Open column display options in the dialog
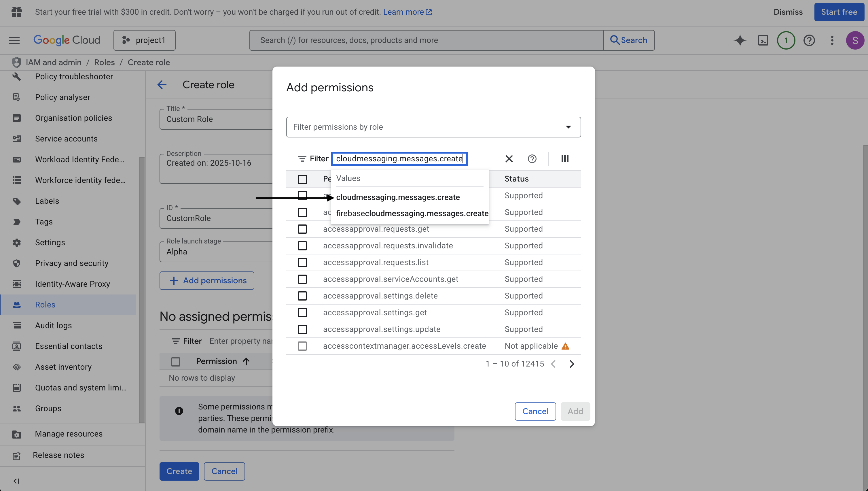868x491 pixels. 564,158
